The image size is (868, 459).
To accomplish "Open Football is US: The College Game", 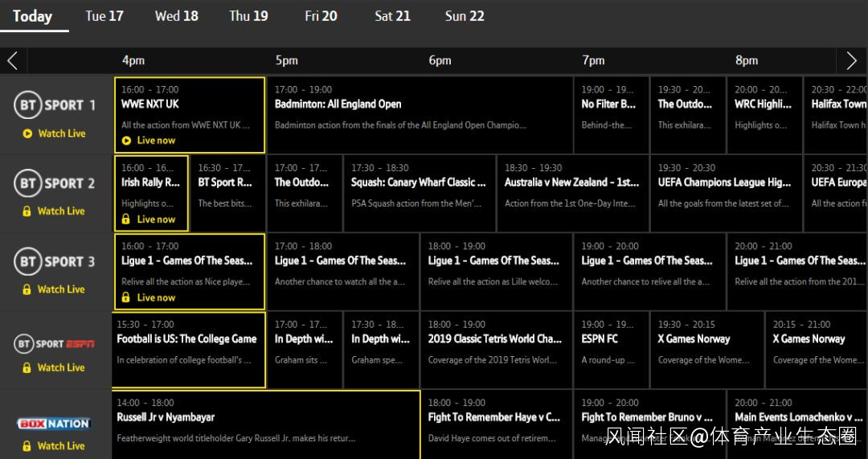I will 189,350.
